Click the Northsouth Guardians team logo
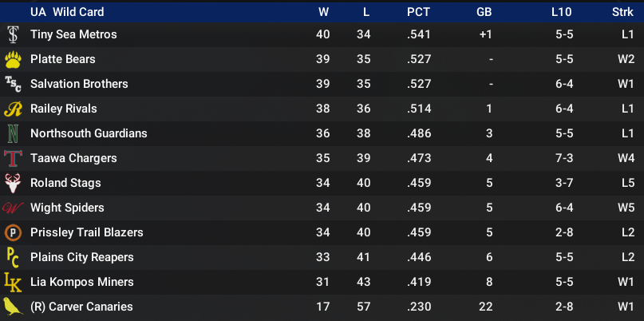The width and height of the screenshot is (644, 321). pyautogui.click(x=13, y=133)
